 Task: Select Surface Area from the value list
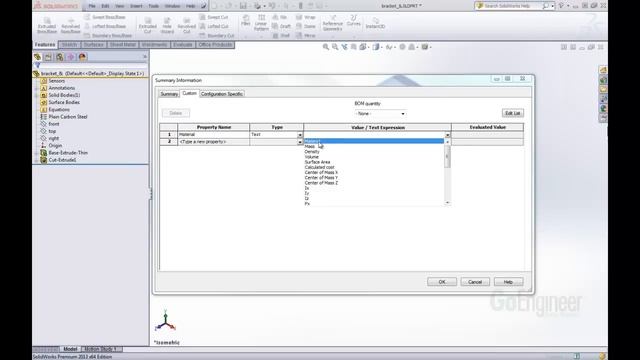pyautogui.click(x=318, y=162)
